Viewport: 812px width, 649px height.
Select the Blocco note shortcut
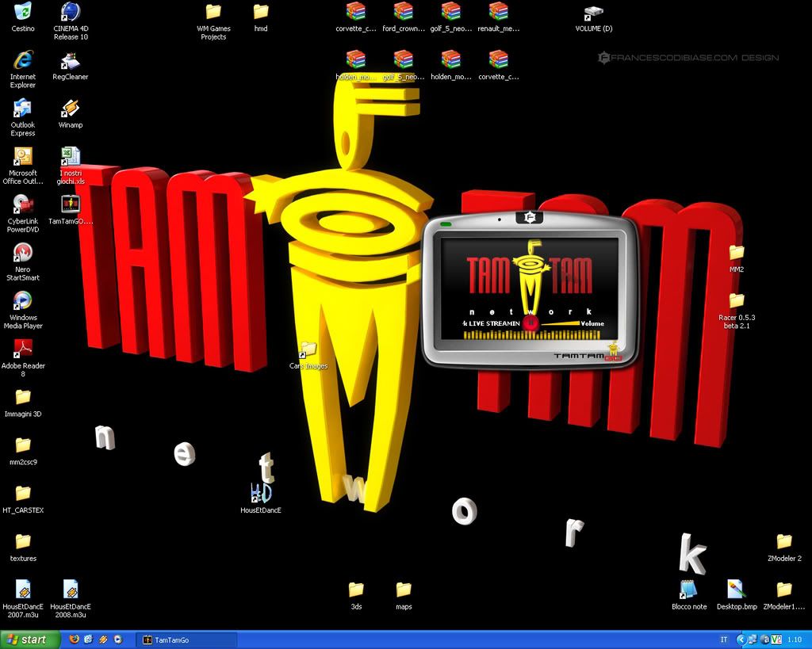pyautogui.click(x=688, y=590)
